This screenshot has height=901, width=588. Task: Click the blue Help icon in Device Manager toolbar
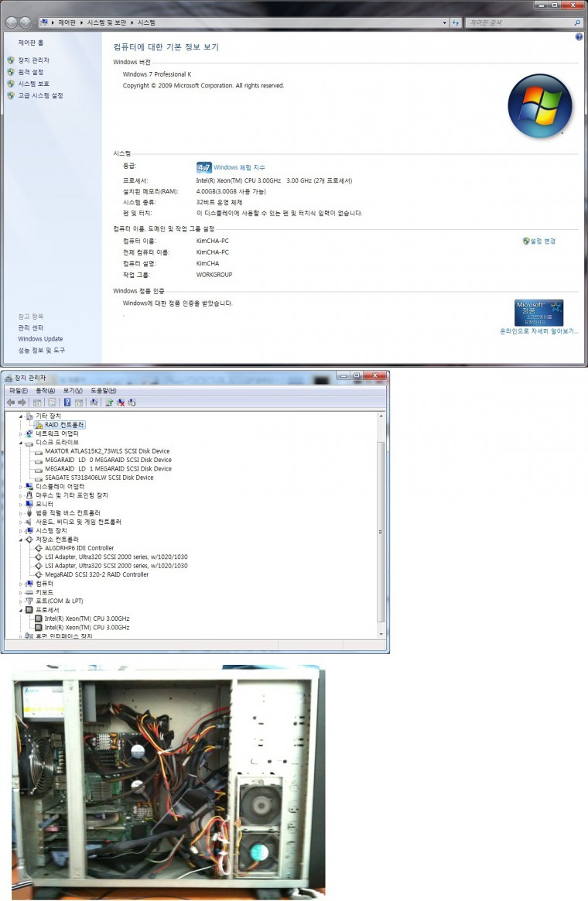point(67,403)
